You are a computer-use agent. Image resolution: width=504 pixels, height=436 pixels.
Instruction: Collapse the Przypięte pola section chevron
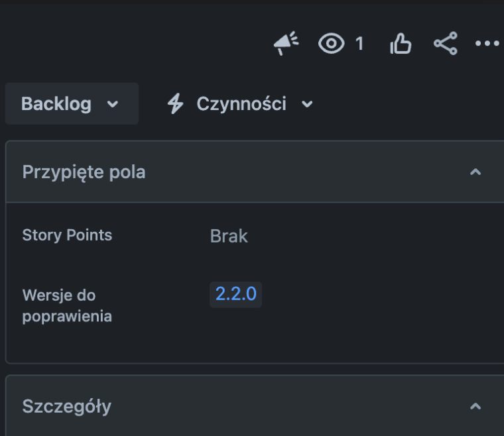475,172
